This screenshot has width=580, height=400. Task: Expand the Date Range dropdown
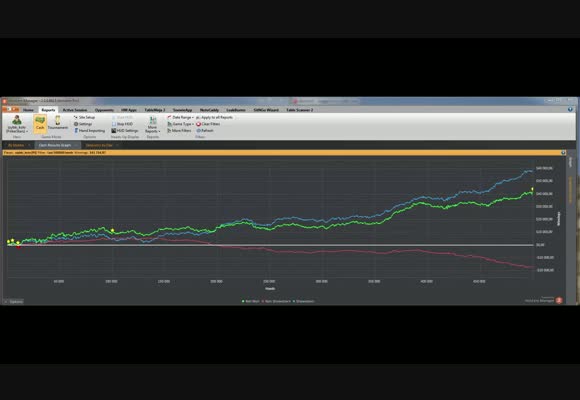tap(181, 117)
